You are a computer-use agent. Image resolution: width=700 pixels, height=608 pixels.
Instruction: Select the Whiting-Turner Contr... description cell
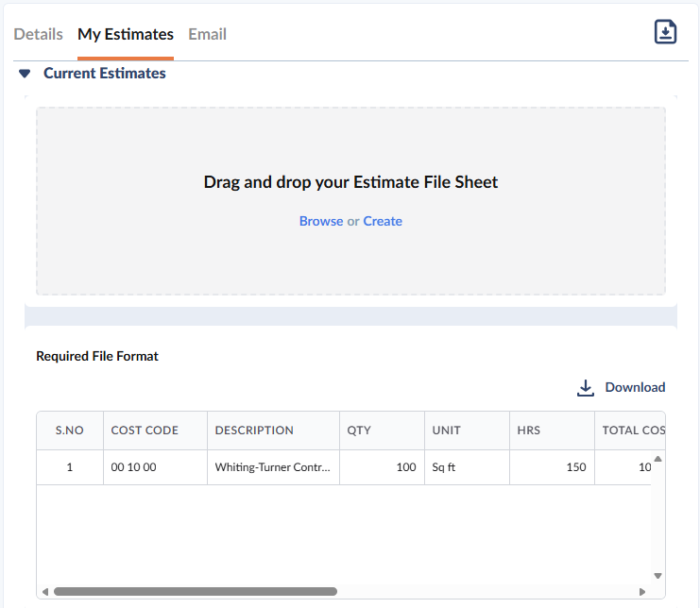273,467
